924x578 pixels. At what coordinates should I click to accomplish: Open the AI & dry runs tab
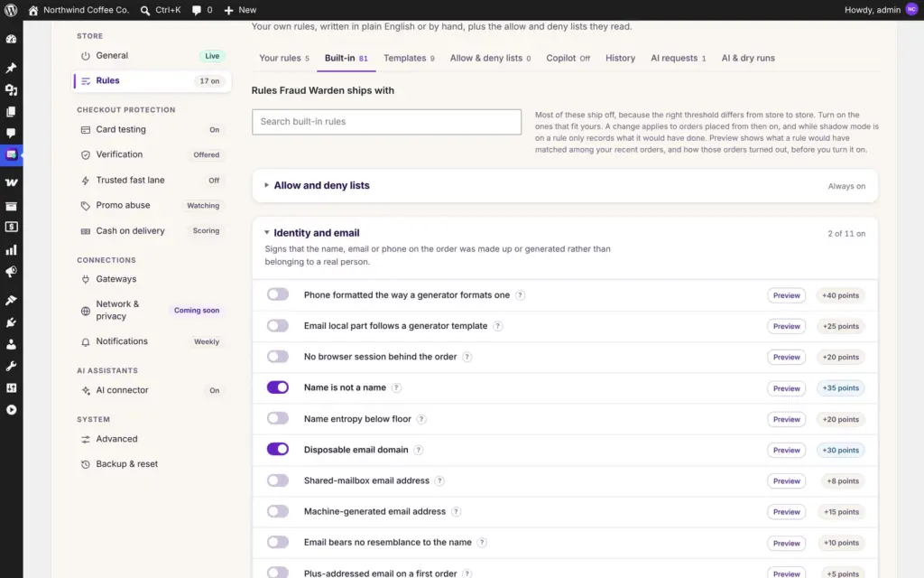748,58
